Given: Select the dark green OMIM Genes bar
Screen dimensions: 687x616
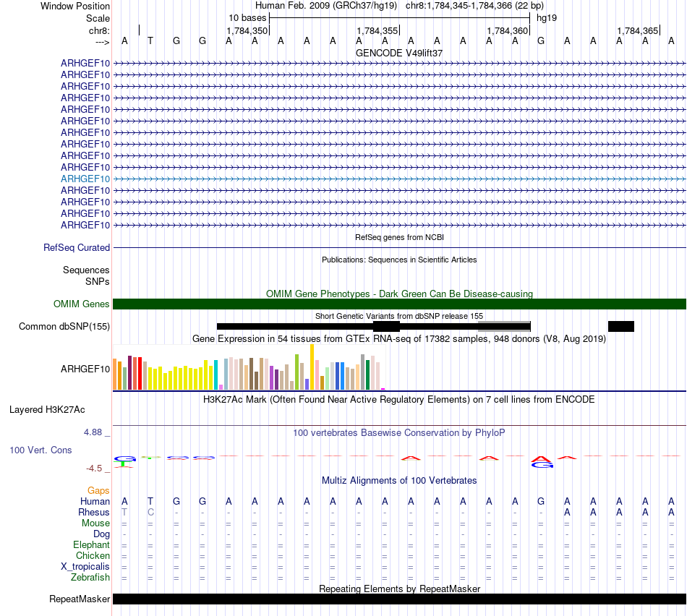Looking at the screenshot, I should (399, 304).
